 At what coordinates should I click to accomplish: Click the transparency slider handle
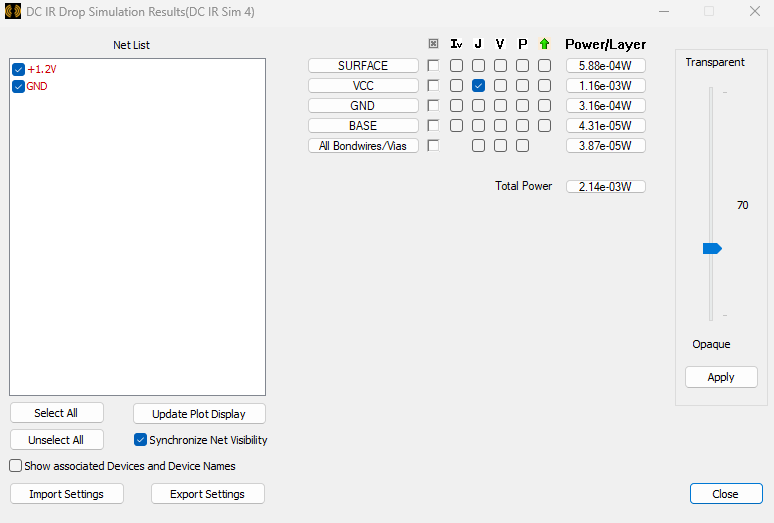coord(712,248)
